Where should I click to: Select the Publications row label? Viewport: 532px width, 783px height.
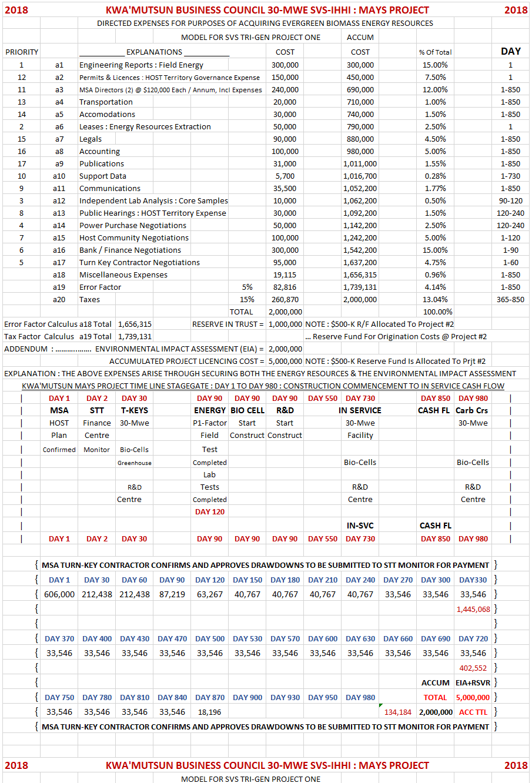[x=102, y=163]
